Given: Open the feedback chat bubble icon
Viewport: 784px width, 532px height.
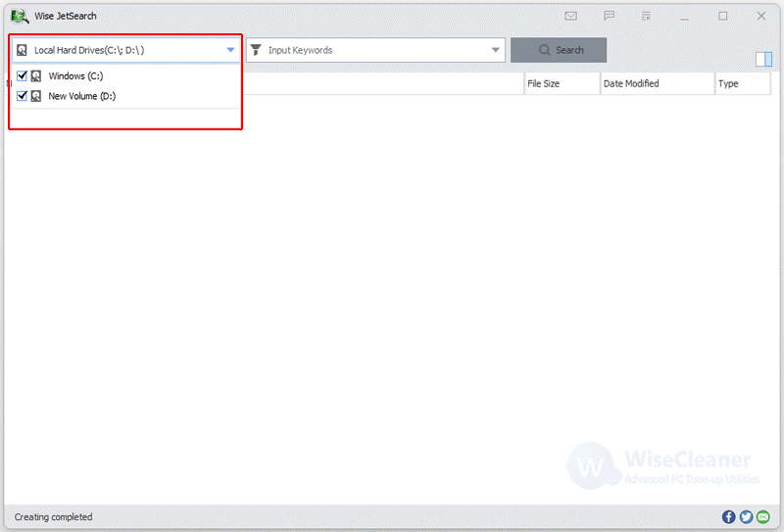Looking at the screenshot, I should point(609,16).
